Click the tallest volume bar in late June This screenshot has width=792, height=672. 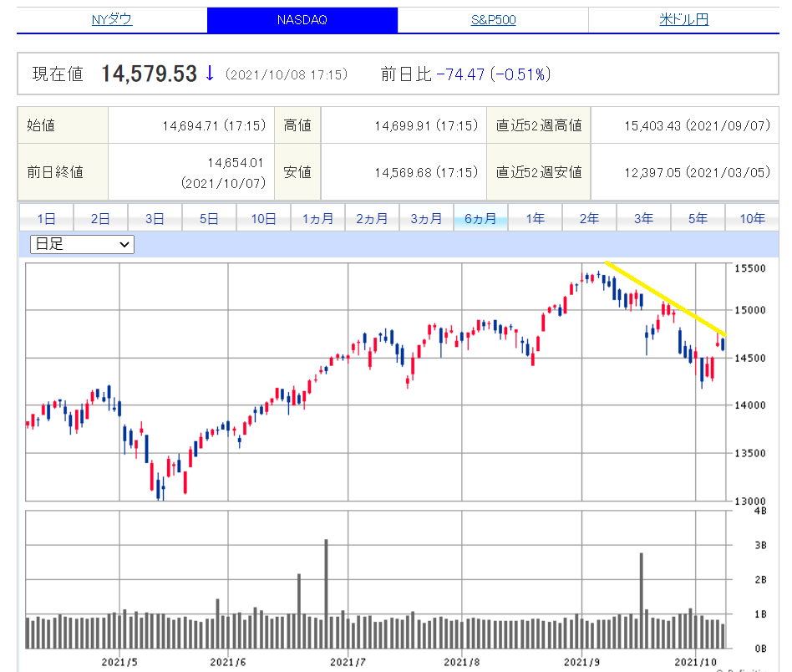327,593
